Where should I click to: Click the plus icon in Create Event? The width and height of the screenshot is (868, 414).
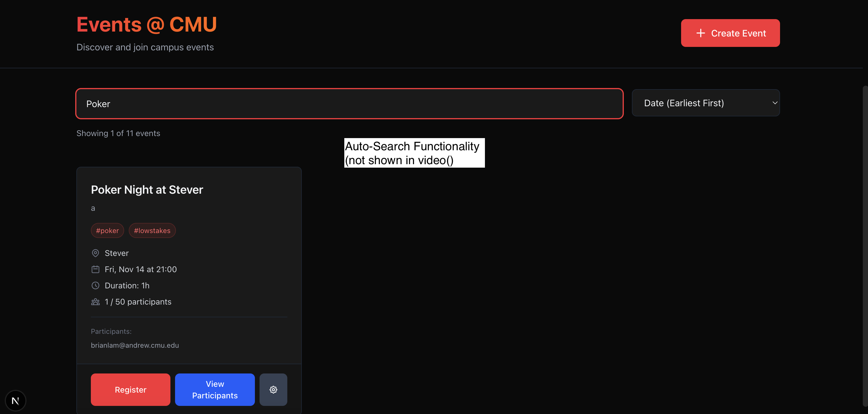[700, 33]
